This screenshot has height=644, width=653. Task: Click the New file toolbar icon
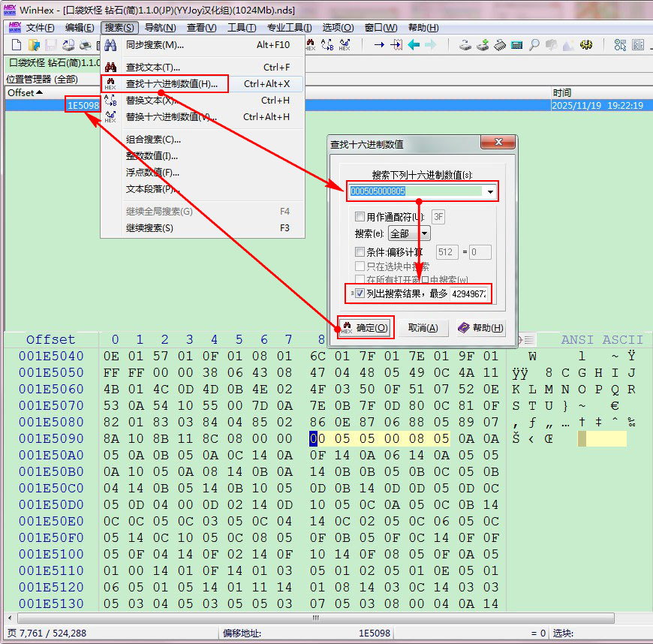pos(16,45)
